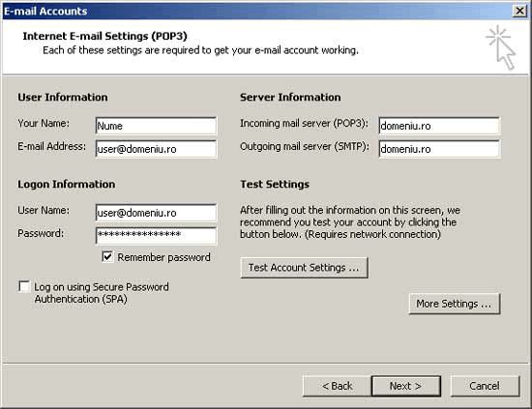Enable Secure Password Authentication (SPA) checkbox

(24, 286)
